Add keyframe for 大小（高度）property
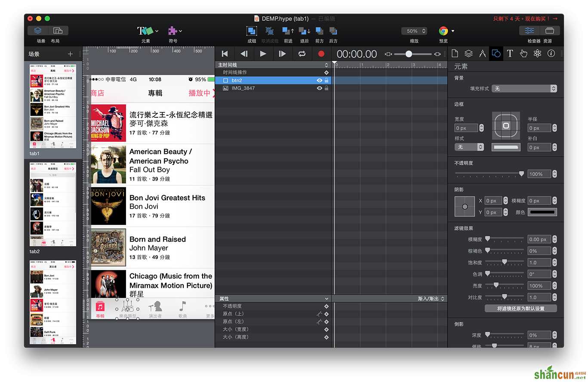Screen dimensions: 588x382 [x=326, y=337]
